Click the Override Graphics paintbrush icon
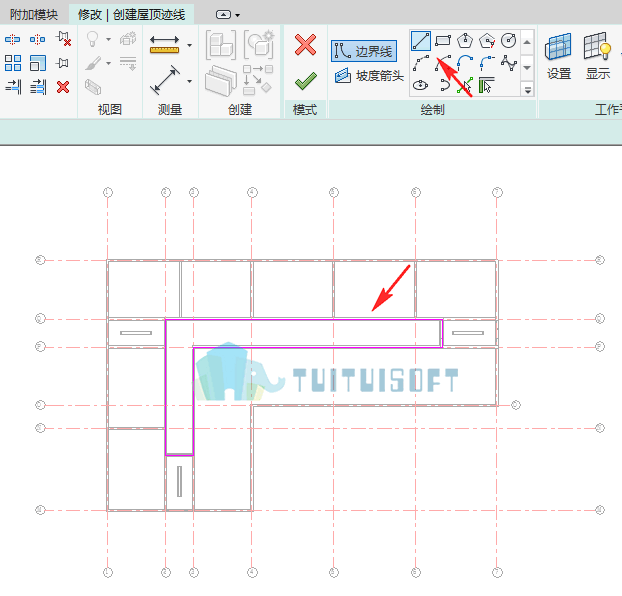This screenshot has width=622, height=596. coord(93,63)
